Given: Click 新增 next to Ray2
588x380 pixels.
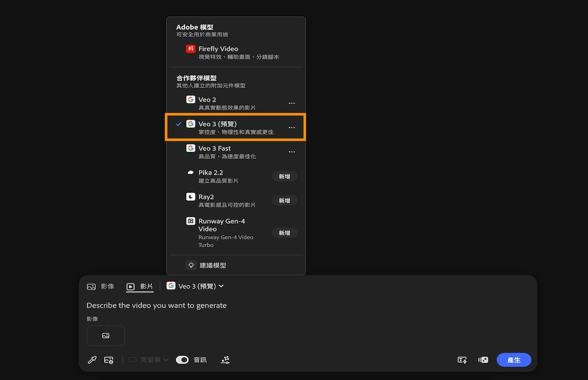Looking at the screenshot, I should click(284, 201).
